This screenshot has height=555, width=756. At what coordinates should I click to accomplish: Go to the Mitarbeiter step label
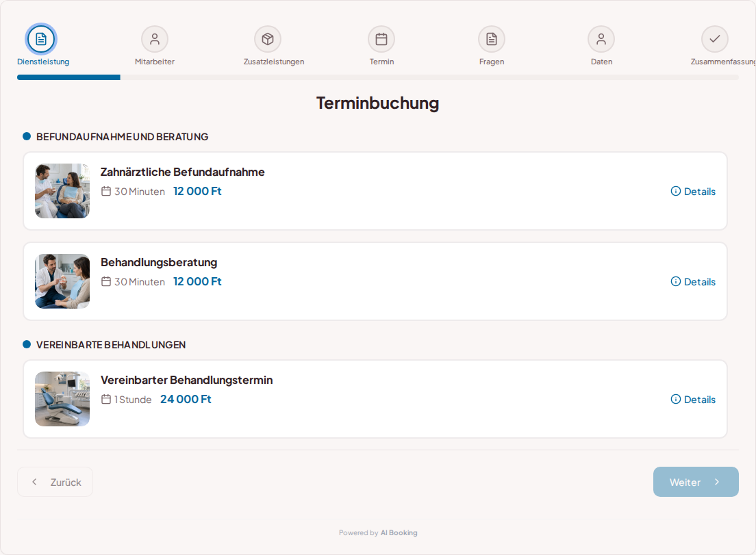click(155, 62)
